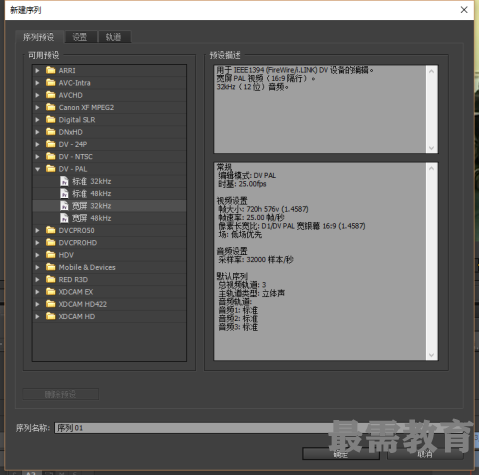Expand the Digital SLR preset group
Image resolution: width=480 pixels, height=476 pixels.
37,120
